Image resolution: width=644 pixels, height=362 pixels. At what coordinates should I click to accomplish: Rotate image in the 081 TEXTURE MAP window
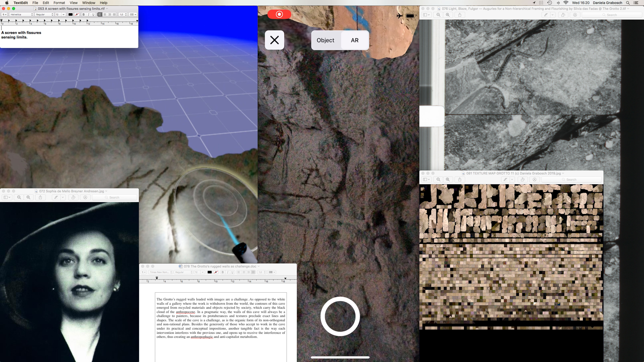click(x=523, y=179)
